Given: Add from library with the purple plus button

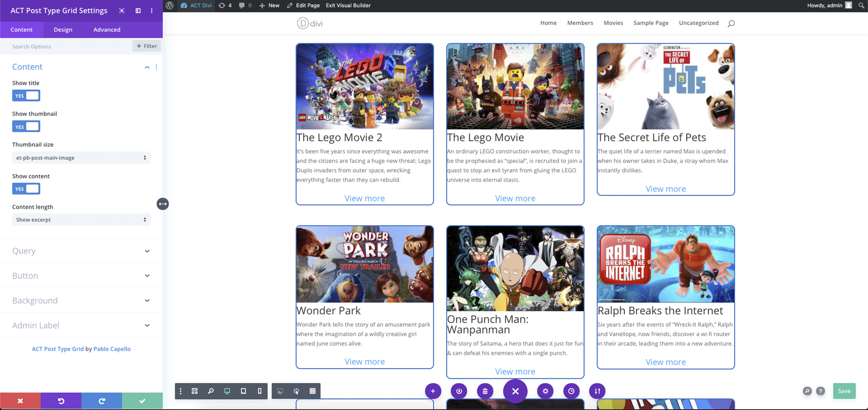Looking at the screenshot, I should click(x=433, y=391).
